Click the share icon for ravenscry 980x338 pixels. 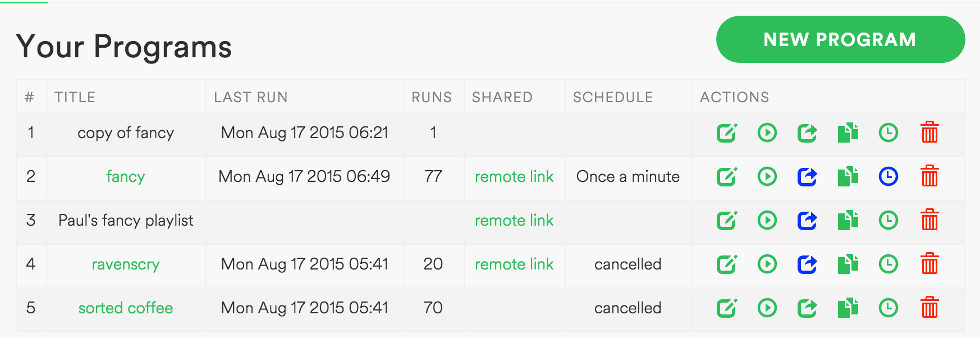point(807,264)
